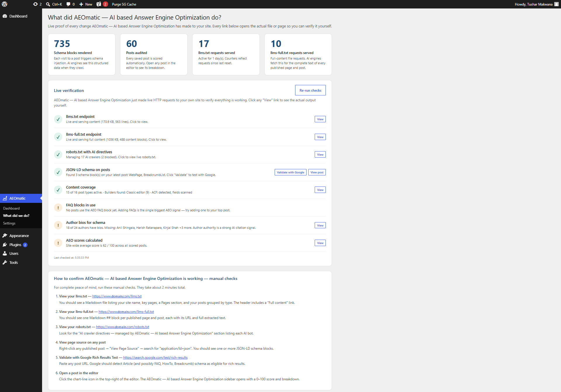The height and width of the screenshot is (392, 561).
Task: Open the domain.com/llms-full.txt link
Action: [126, 312]
